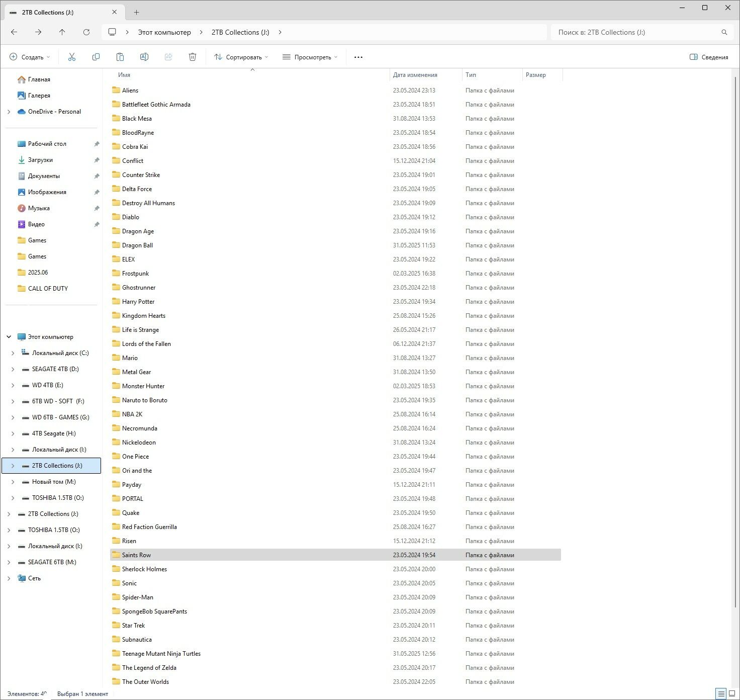Navigate up one folder level
This screenshot has height=700, width=740.
click(x=62, y=32)
